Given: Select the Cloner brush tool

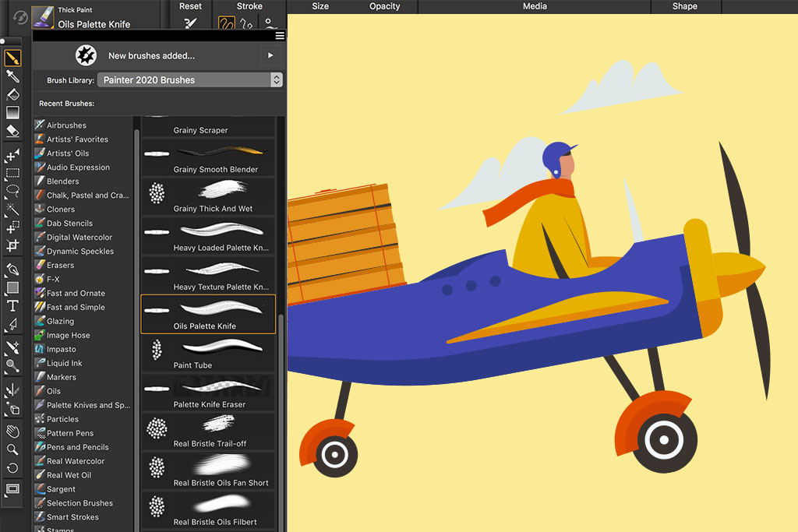Looking at the screenshot, I should coord(12,348).
